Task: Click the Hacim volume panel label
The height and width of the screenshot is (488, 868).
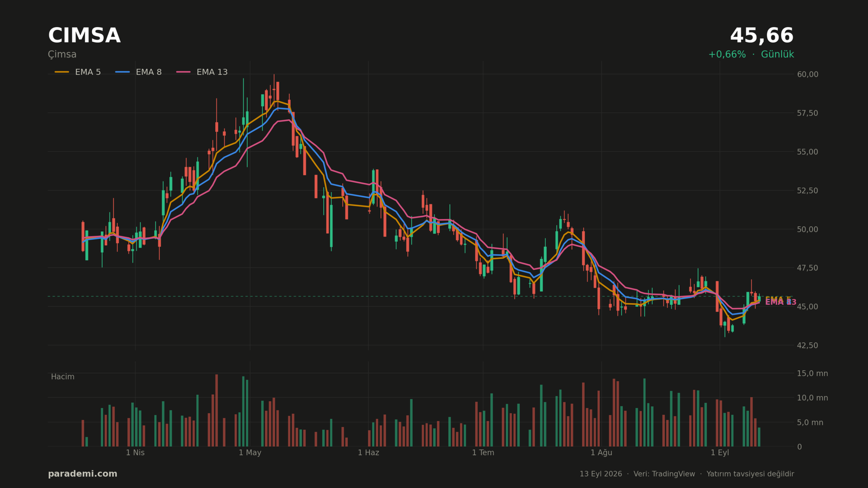Action: coord(63,377)
